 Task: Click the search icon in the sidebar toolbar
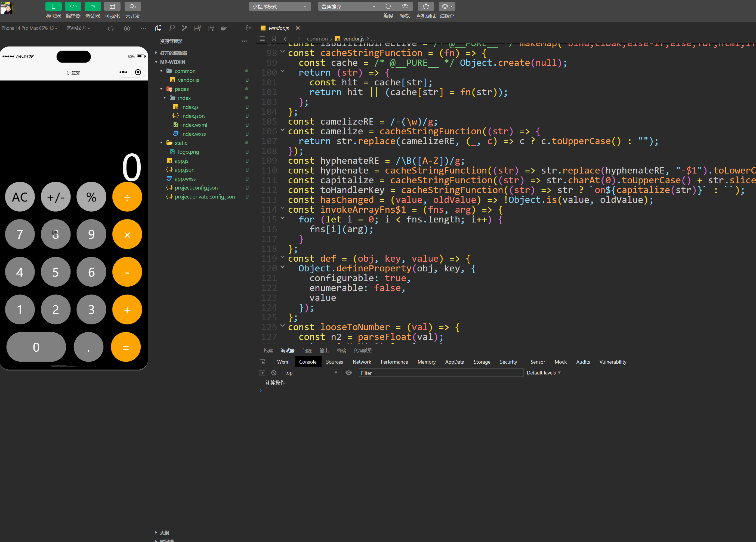[172, 28]
